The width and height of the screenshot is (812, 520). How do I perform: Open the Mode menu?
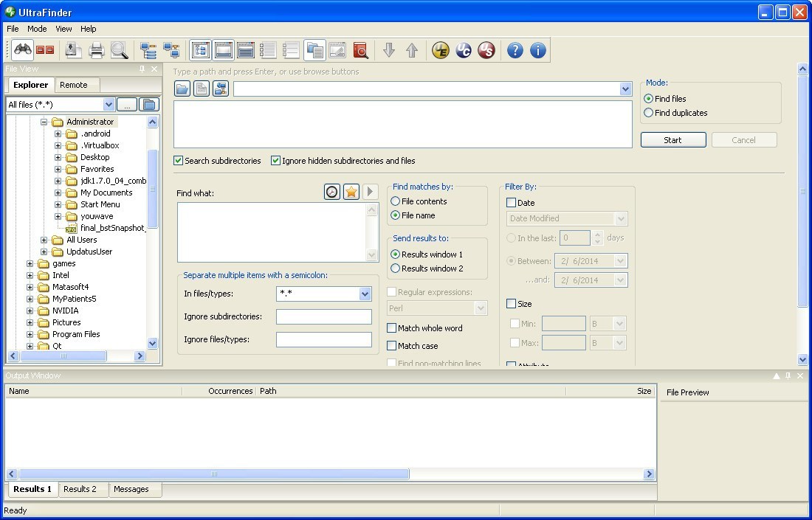(x=36, y=29)
